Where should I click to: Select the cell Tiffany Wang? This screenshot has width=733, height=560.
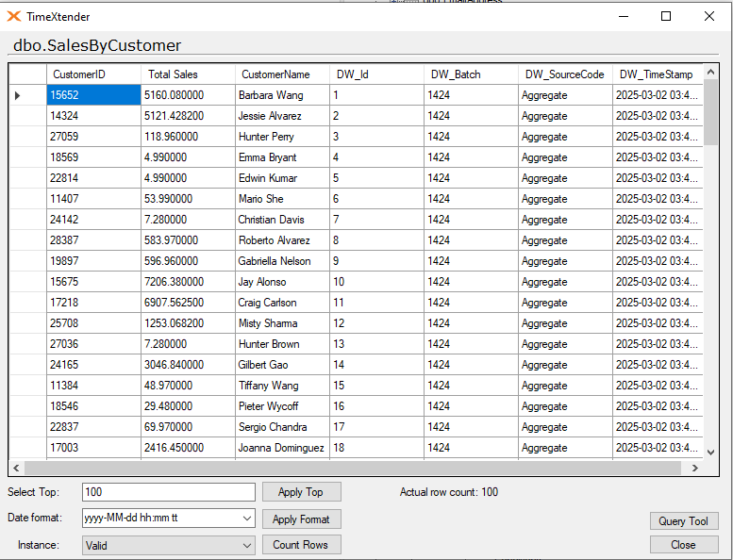(x=282, y=386)
